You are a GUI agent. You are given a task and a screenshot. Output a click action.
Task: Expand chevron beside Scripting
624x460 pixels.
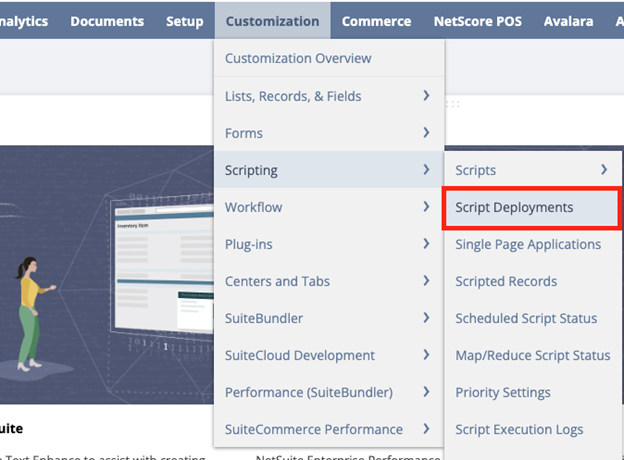click(426, 170)
